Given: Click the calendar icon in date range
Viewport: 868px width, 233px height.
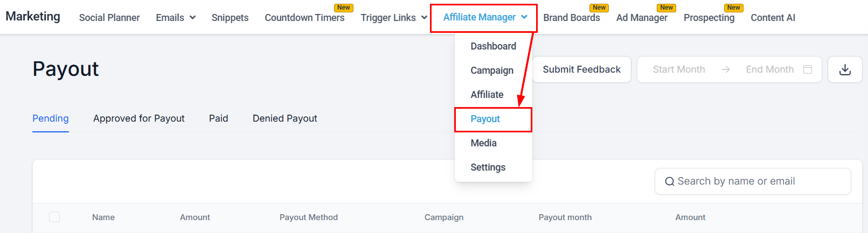Looking at the screenshot, I should (x=808, y=69).
